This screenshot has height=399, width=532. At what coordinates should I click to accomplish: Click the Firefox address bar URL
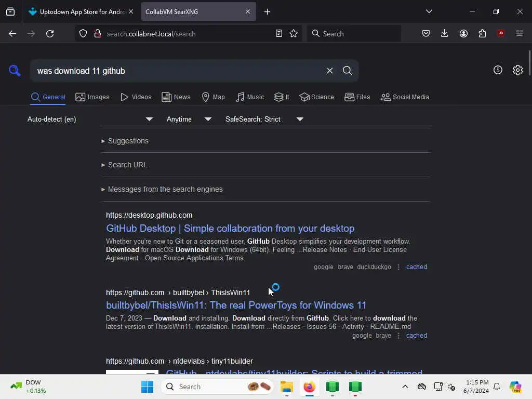click(151, 34)
